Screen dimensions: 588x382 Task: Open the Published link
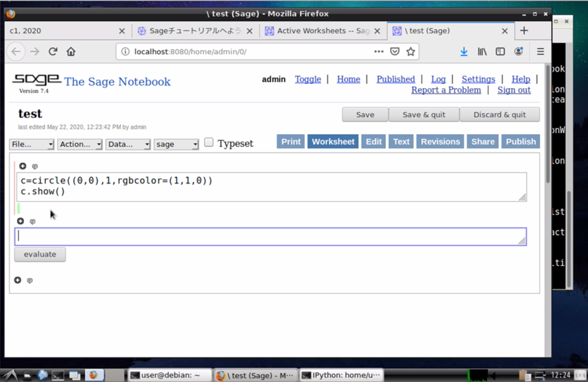click(x=396, y=79)
